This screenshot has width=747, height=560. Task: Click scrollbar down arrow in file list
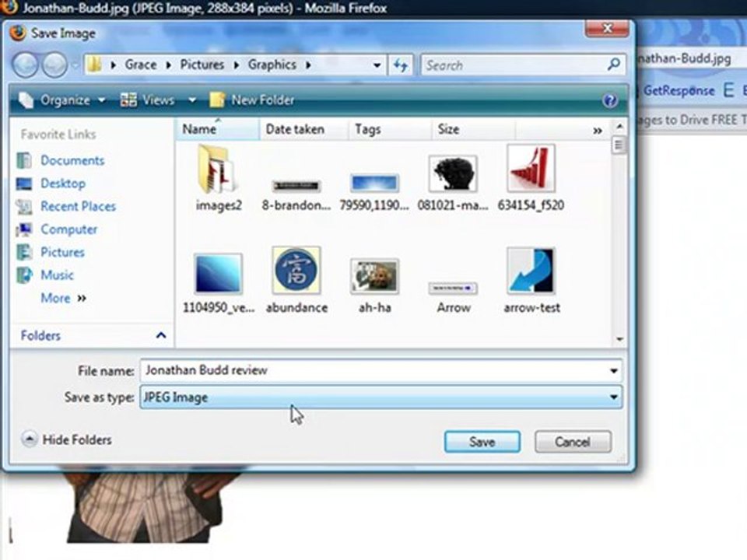tap(619, 339)
